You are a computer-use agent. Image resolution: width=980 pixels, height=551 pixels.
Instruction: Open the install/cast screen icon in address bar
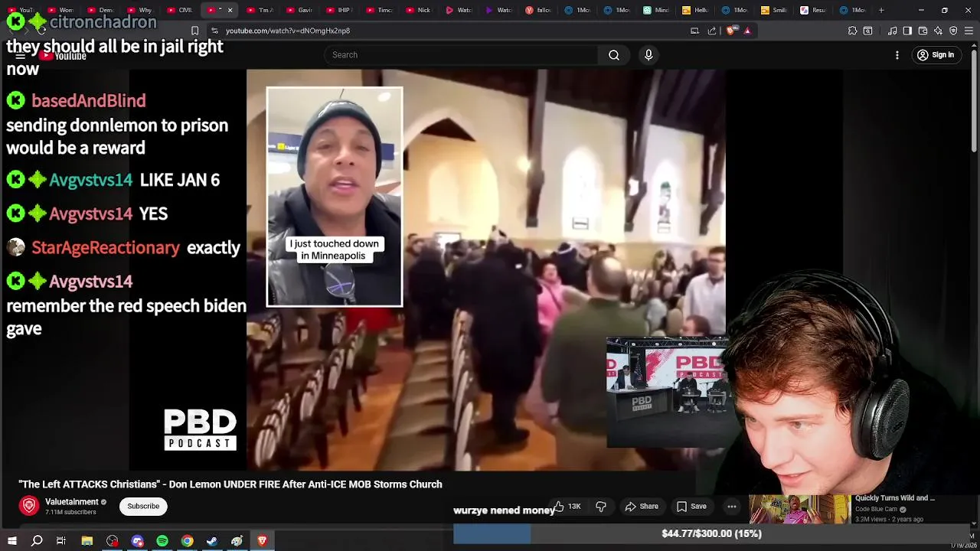[x=694, y=31]
